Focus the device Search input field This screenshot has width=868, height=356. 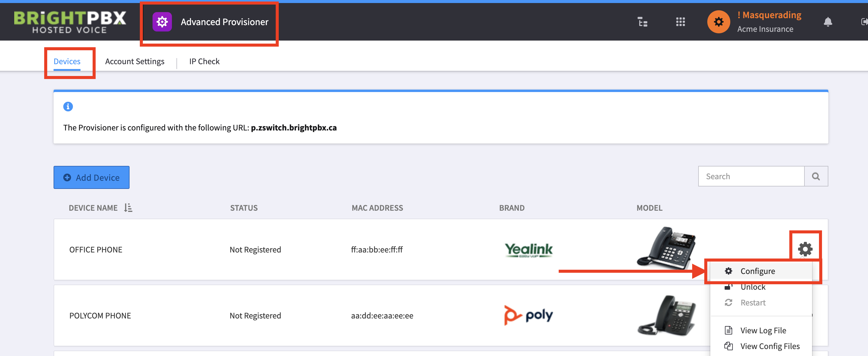pos(751,176)
